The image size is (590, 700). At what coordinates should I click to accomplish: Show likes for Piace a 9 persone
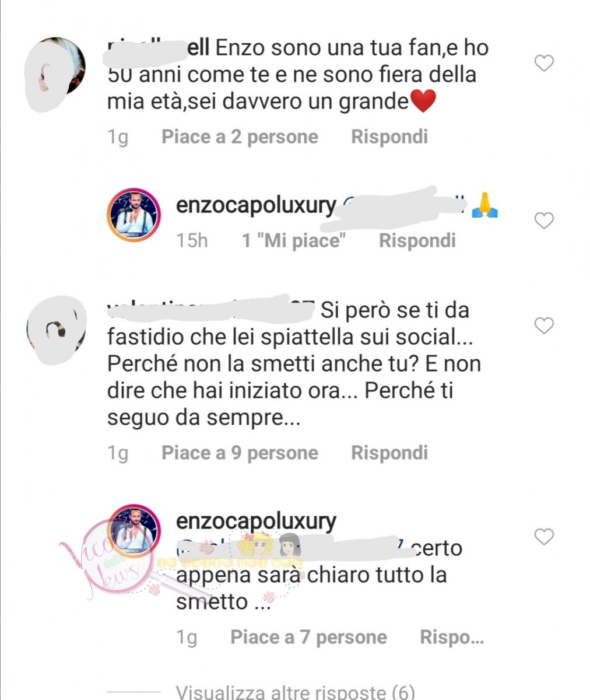point(240,453)
